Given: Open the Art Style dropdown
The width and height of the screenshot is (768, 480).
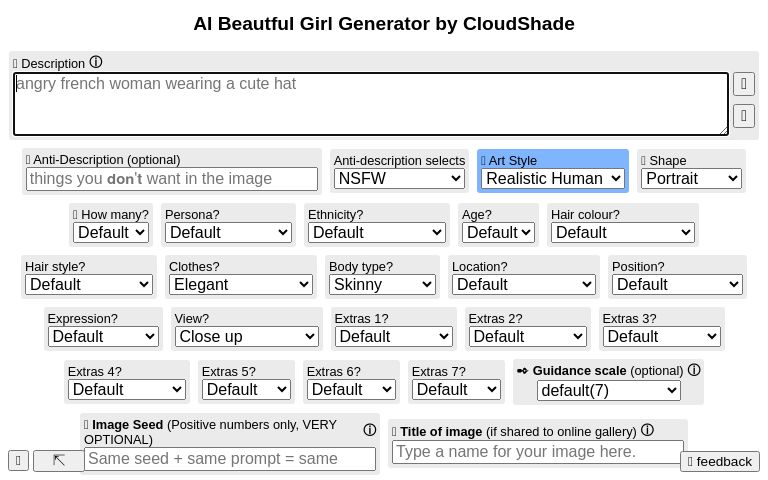Looking at the screenshot, I should pos(553,179).
